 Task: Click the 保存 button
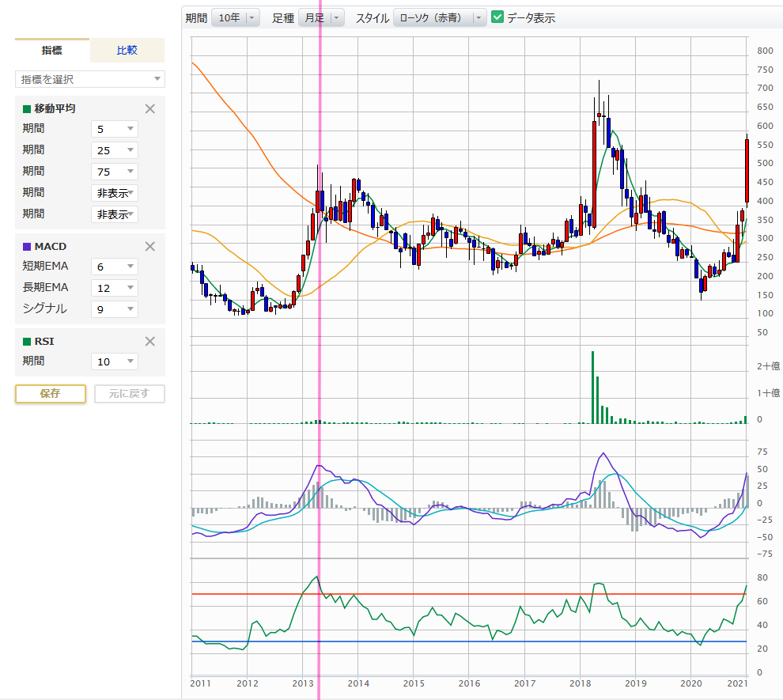click(51, 393)
